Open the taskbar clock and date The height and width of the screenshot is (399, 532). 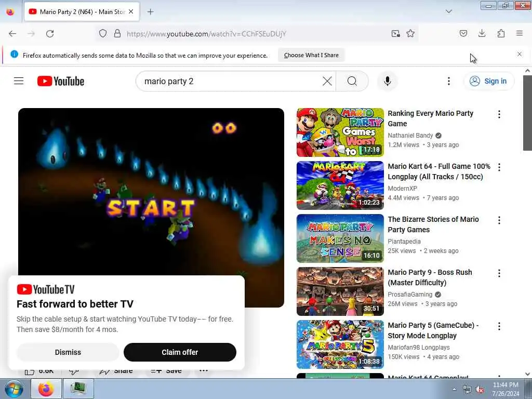point(506,389)
